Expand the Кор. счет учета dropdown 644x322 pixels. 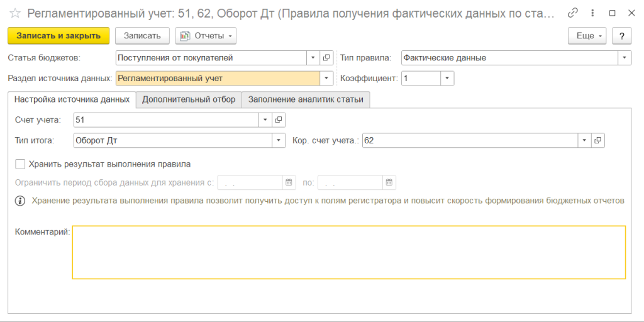pos(584,140)
